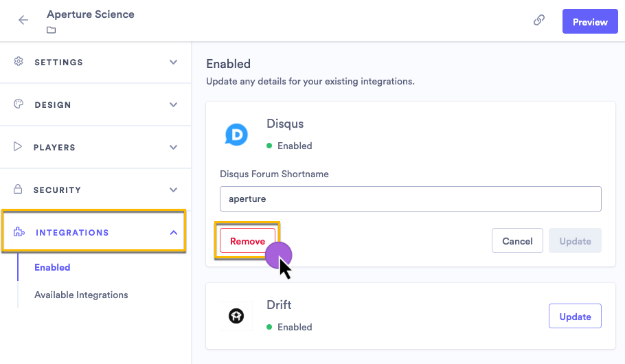
Task: Click the Disqus Forum Shortname label
Action: click(x=274, y=174)
